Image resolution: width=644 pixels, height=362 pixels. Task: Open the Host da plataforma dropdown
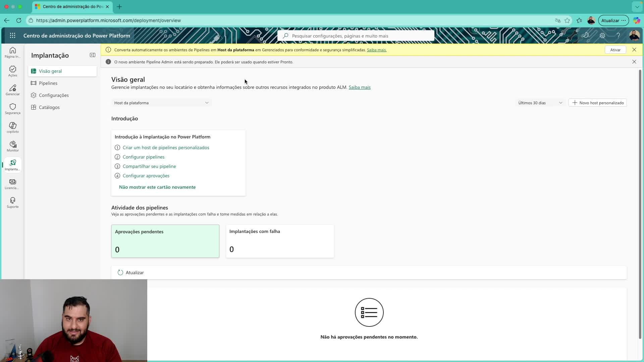(x=162, y=103)
